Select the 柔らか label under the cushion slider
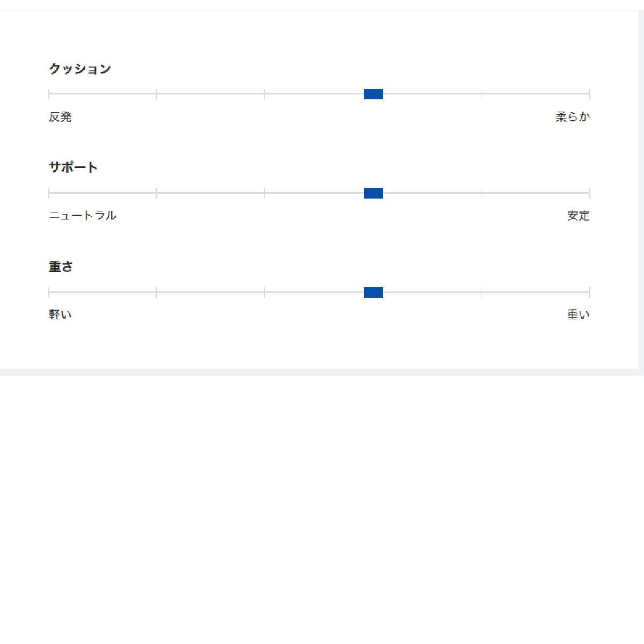The image size is (644, 644). [573, 117]
